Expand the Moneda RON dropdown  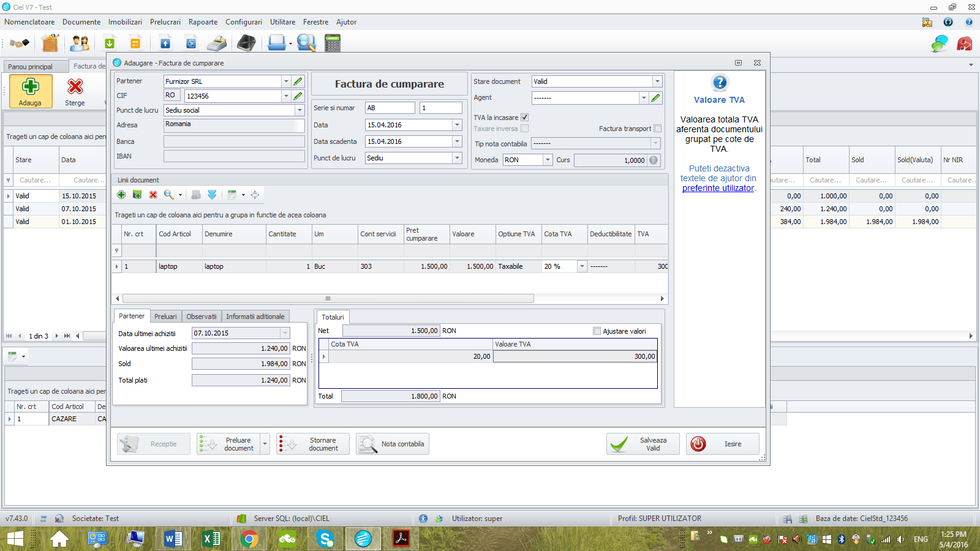[548, 160]
